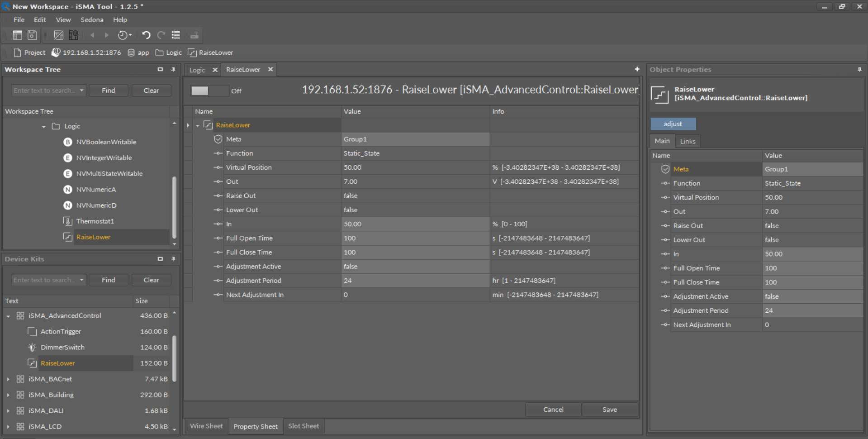Open the Sedona menu
Image resolution: width=868 pixels, height=439 pixels.
coord(92,19)
